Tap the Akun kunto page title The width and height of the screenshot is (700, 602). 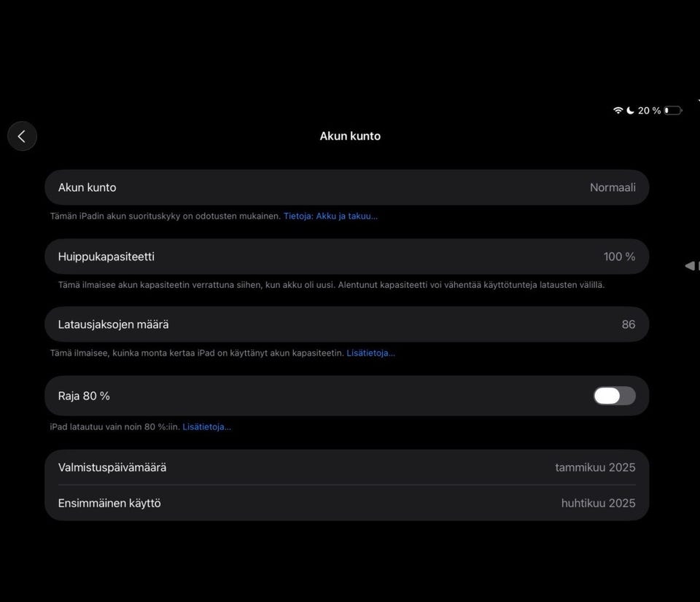coord(350,136)
